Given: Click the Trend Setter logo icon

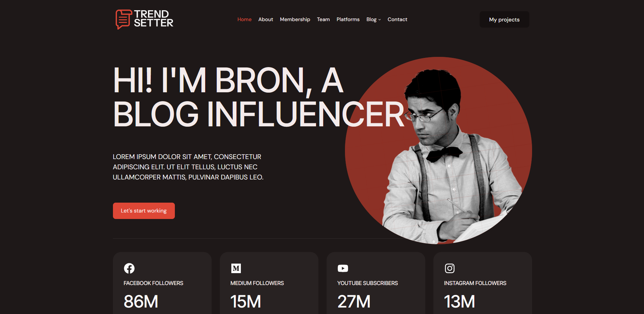Looking at the screenshot, I should click(x=123, y=19).
